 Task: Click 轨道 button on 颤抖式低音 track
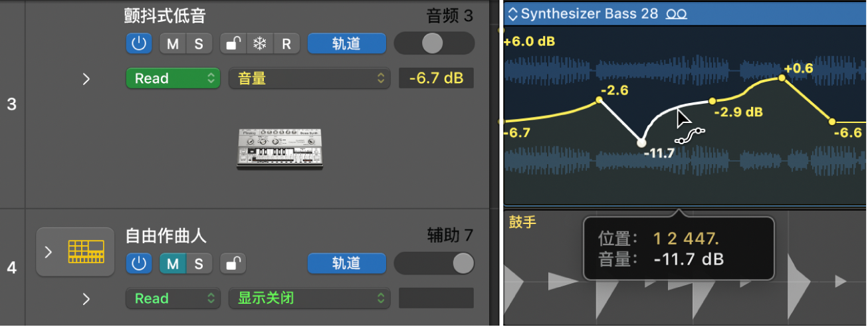(x=346, y=44)
